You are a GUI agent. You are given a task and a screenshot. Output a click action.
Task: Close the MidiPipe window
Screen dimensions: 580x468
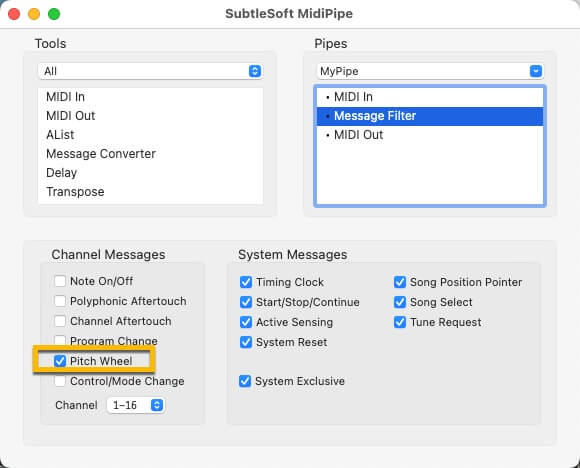coord(14,14)
